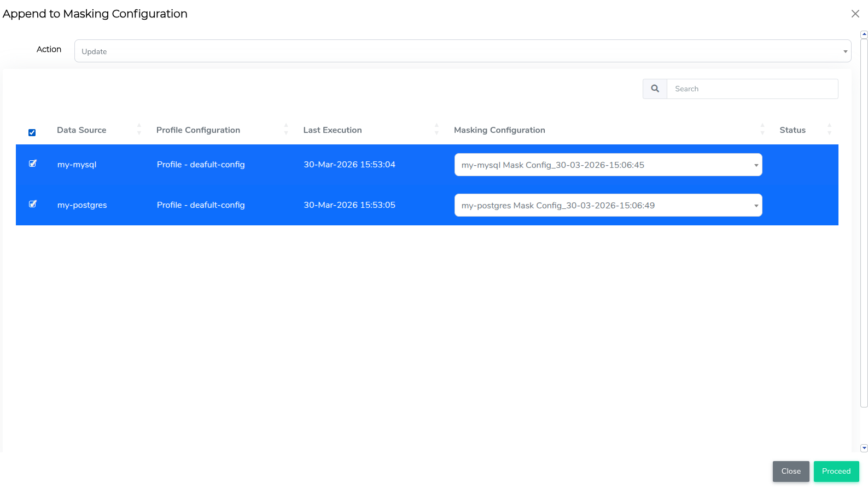Click the scrollbar up arrow

click(864, 34)
